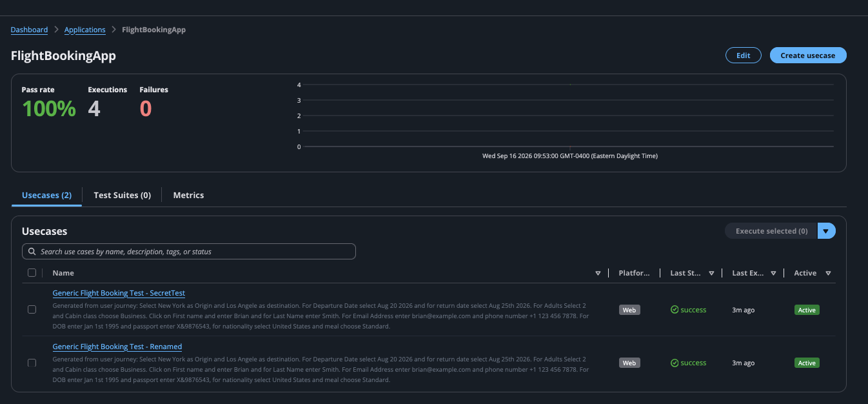Image resolution: width=868 pixels, height=404 pixels.
Task: Switch to the Test Suites (0) tab
Action: (x=122, y=195)
